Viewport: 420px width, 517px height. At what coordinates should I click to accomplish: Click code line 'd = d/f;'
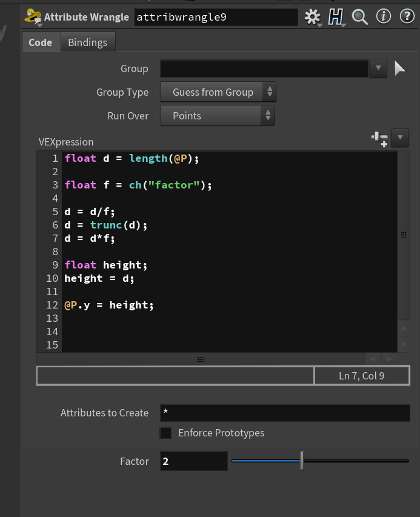[x=90, y=212]
